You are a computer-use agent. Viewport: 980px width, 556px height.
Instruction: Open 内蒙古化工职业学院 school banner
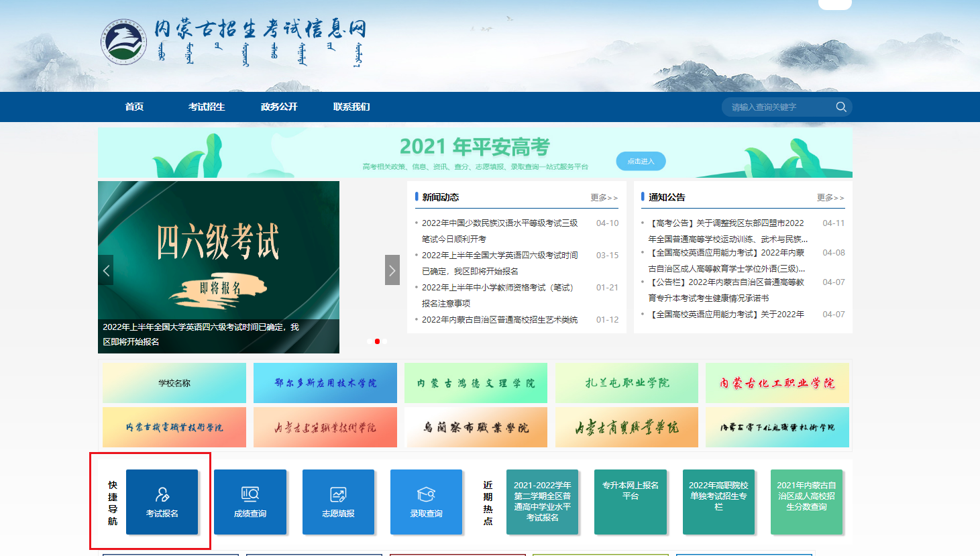[777, 383]
